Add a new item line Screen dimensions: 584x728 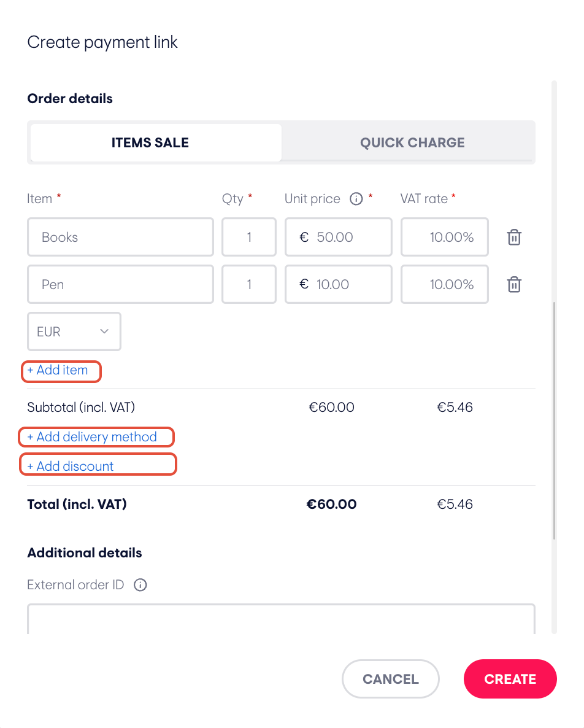tap(58, 370)
